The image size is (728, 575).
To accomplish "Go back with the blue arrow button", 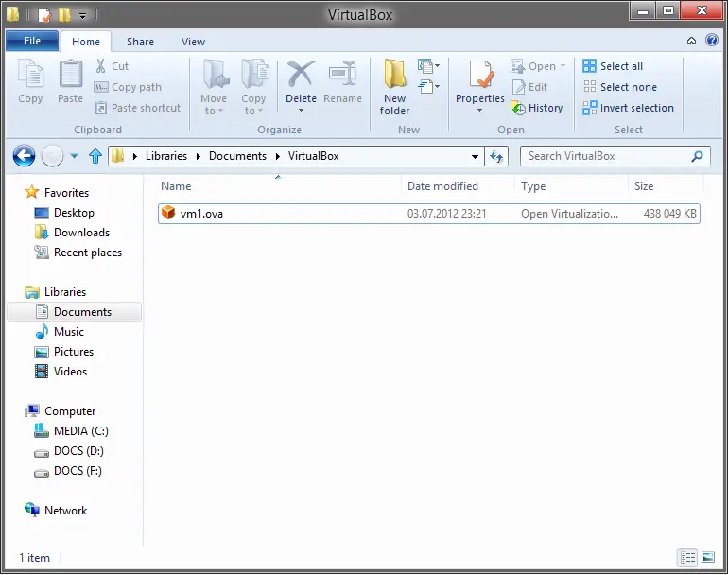I will click(25, 156).
